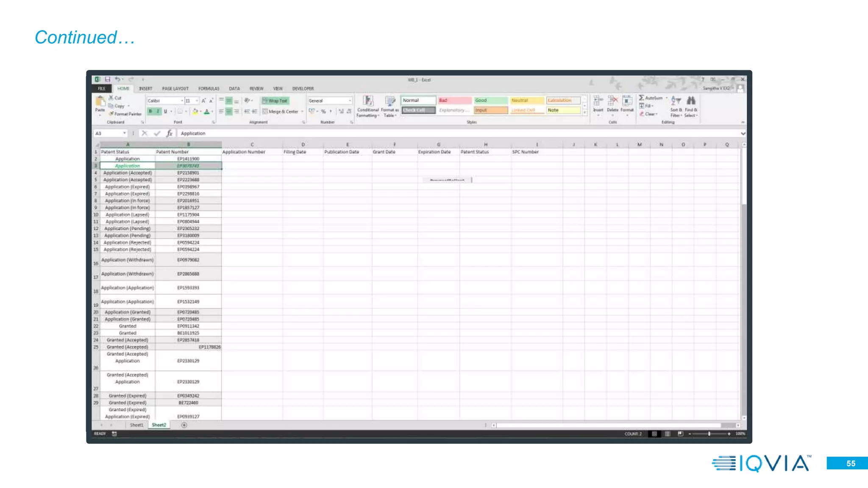The height and width of the screenshot is (488, 868).
Task: Open Find & Select binoculars icon
Action: pos(691,101)
